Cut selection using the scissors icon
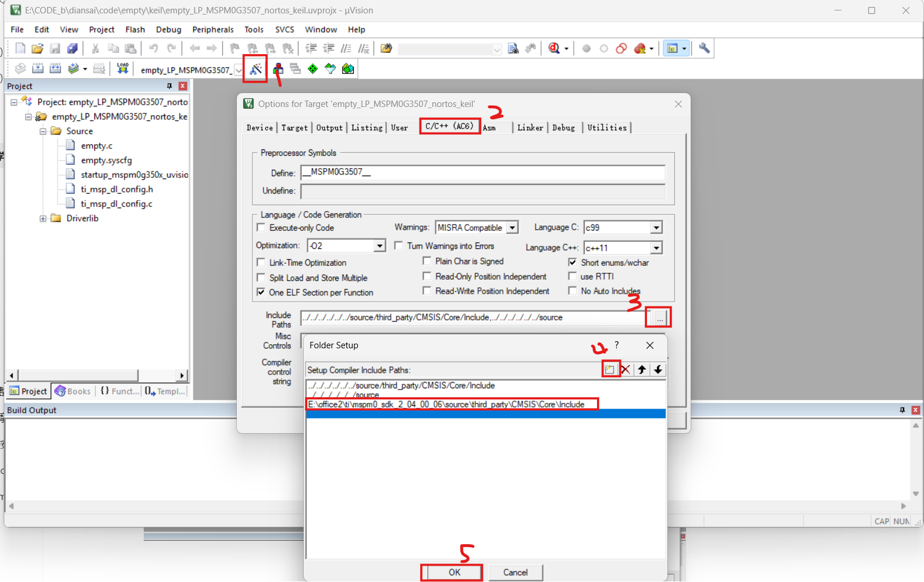Viewport: 924px width, 582px height. 95,49
